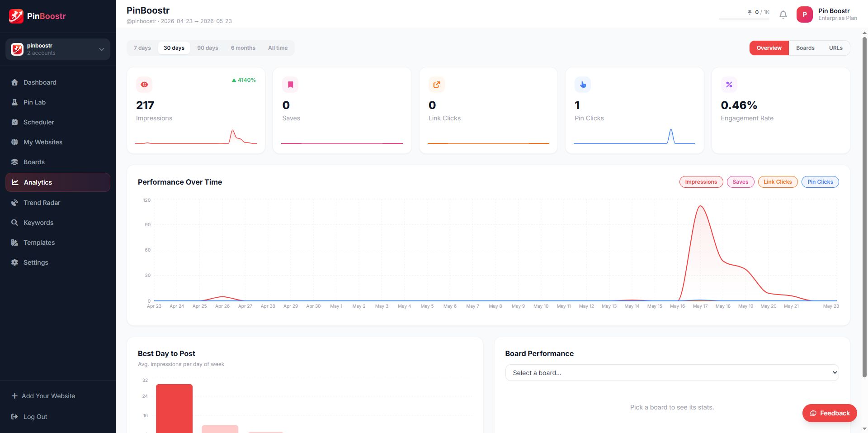Click the Pin Clicks pointer icon
868x433 pixels.
[x=583, y=85]
